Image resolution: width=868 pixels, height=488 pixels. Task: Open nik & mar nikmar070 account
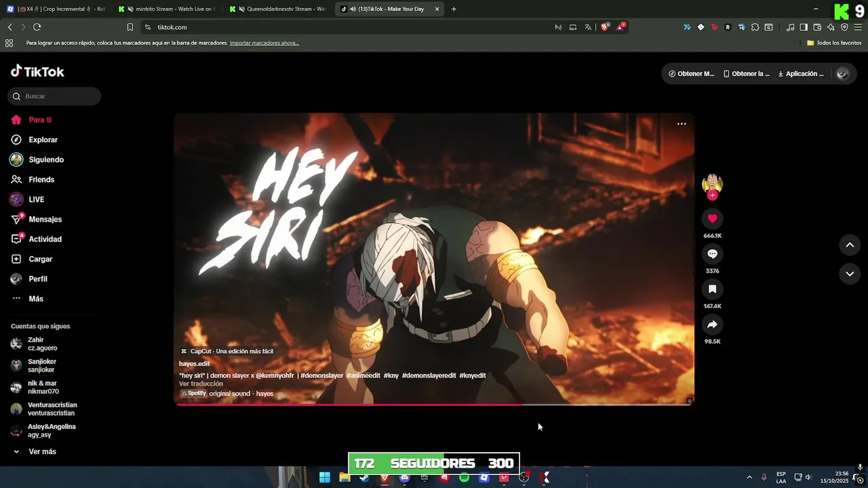pyautogui.click(x=35, y=387)
